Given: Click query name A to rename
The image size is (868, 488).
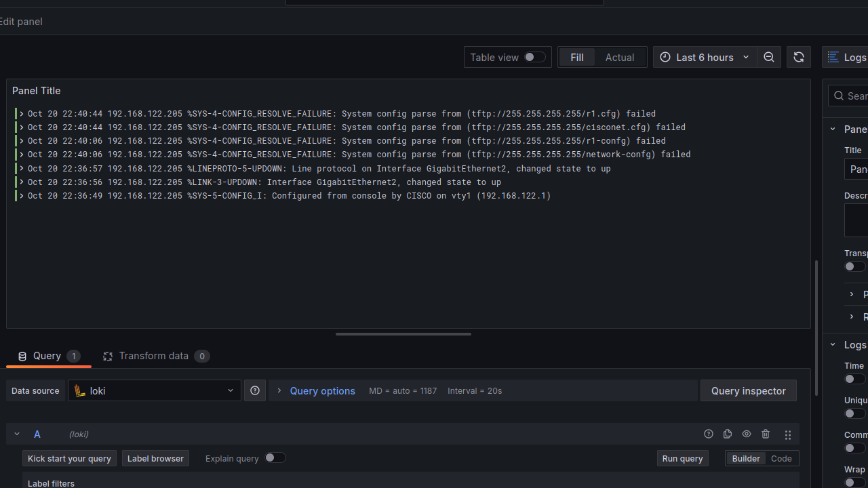Looking at the screenshot, I should [x=37, y=434].
